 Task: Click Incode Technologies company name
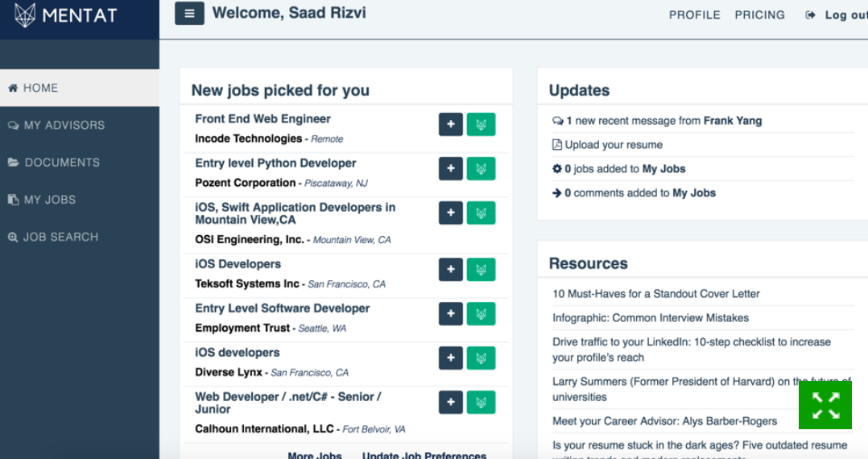(x=248, y=139)
